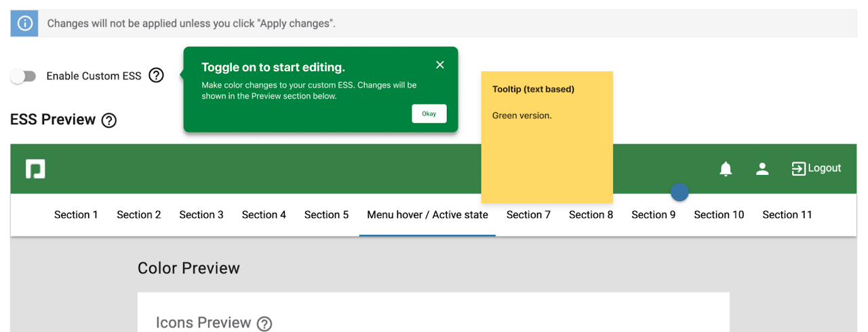Open help icon beside Icons Preview
This screenshot has height=332, width=868.
point(264,324)
